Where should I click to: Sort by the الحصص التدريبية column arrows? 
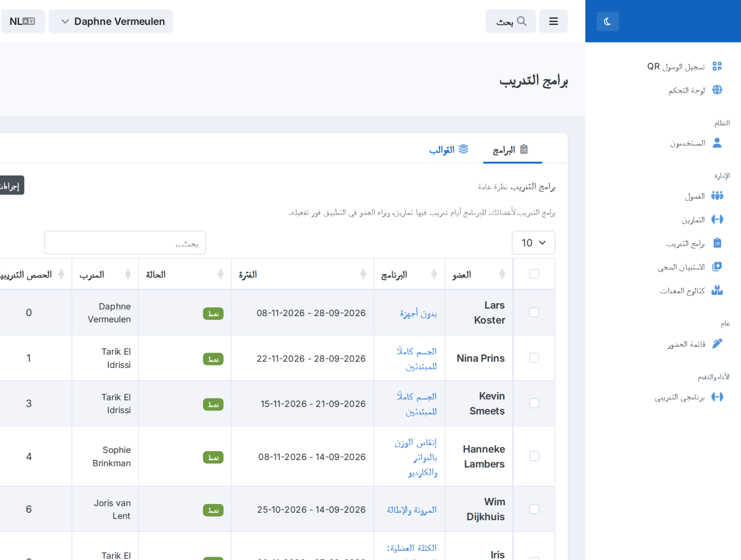click(61, 274)
